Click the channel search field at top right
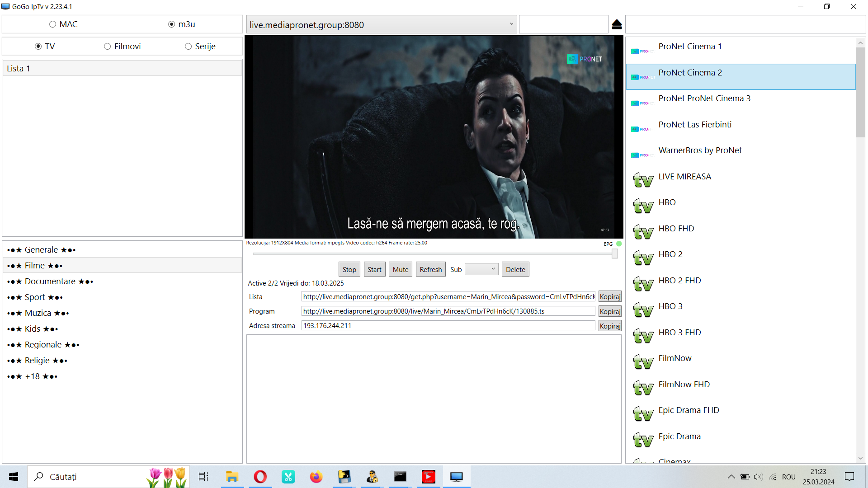 pyautogui.click(x=745, y=24)
